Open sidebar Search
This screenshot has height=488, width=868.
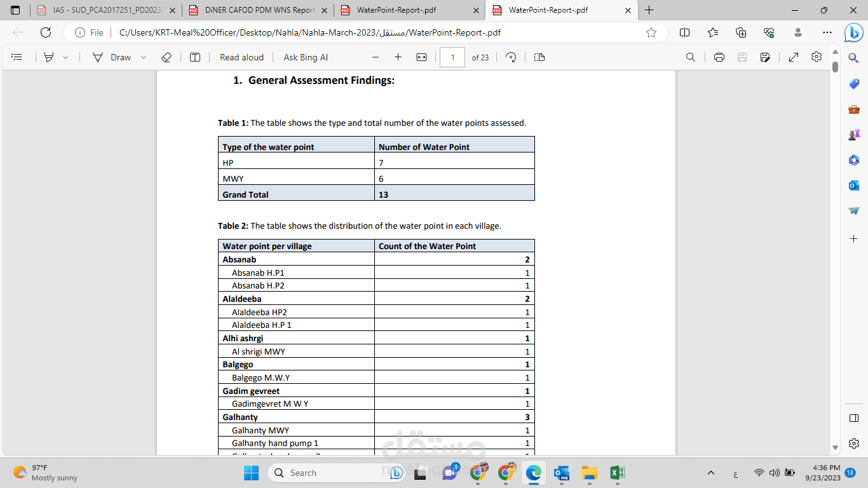[x=854, y=58]
